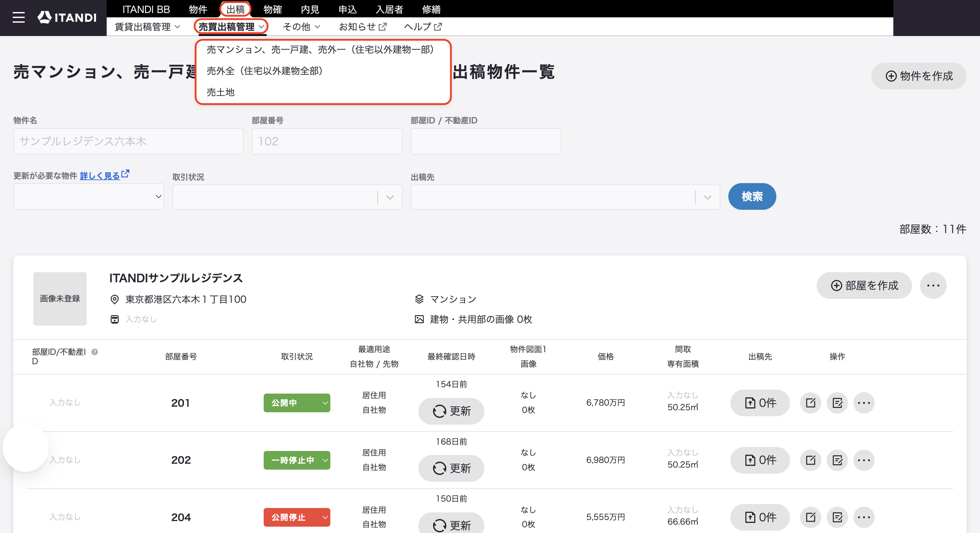This screenshot has width=980, height=533.
Task: Open 取引状況 filter dropdown
Action: pyautogui.click(x=287, y=197)
